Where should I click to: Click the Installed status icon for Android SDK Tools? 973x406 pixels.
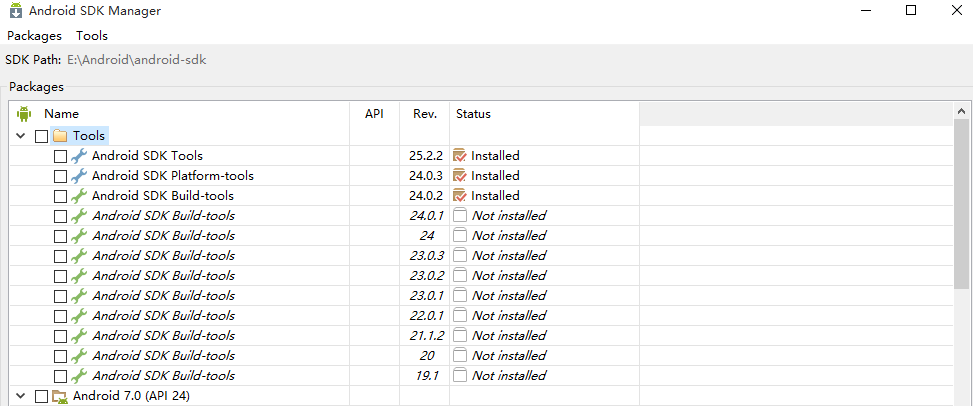(x=459, y=156)
